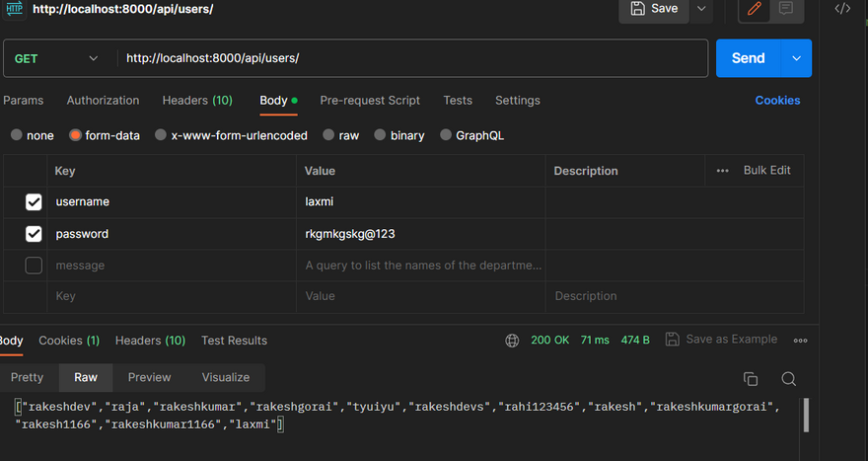The width and height of the screenshot is (868, 461).
Task: Click the pencil edit icon
Action: 755,9
